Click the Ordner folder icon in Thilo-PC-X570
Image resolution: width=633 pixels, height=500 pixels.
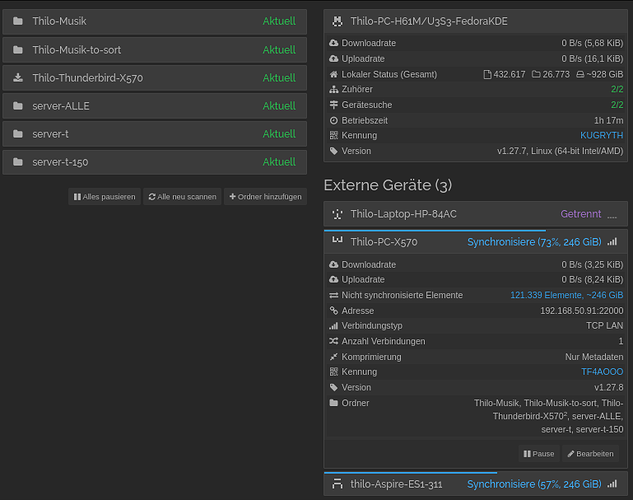click(x=333, y=403)
